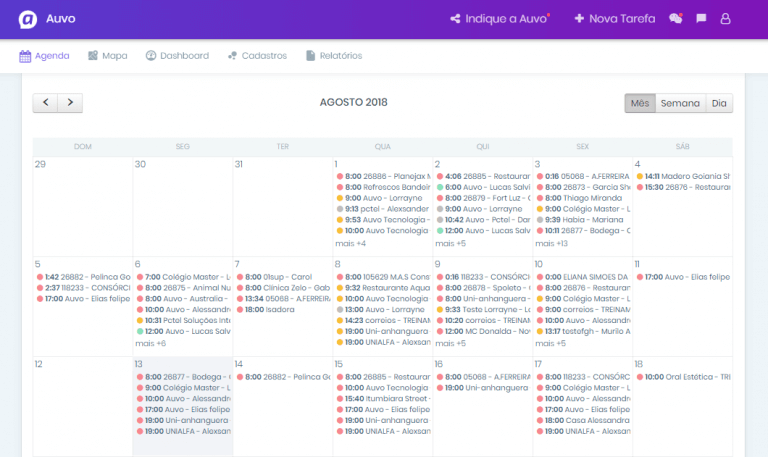This screenshot has width=768, height=457.
Task: Open 13:17 testefgh - Murilo event
Action: [583, 331]
